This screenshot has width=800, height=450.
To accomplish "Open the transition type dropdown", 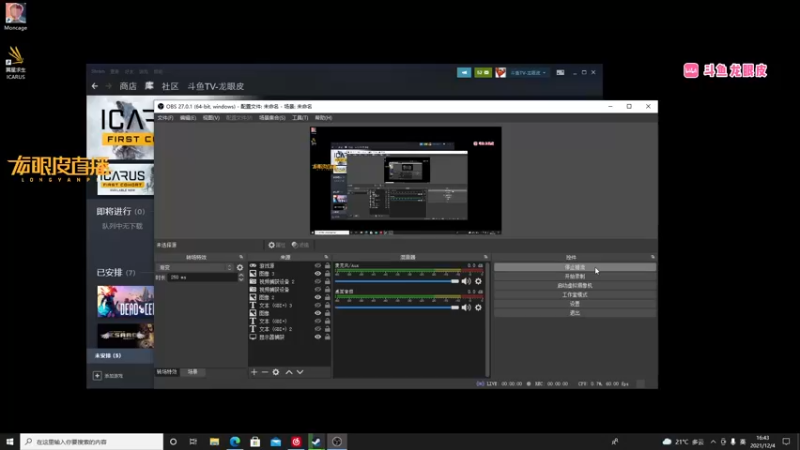I will (x=194, y=267).
